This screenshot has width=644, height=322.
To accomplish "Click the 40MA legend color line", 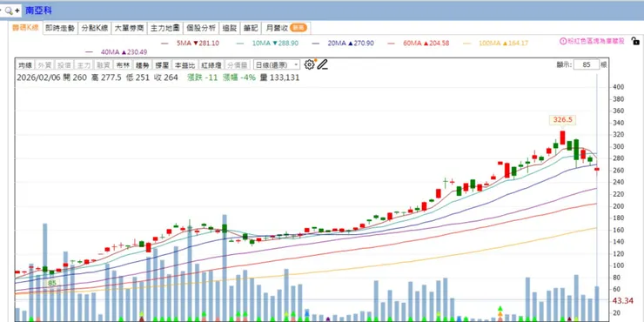I will pyautogui.click(x=89, y=52).
